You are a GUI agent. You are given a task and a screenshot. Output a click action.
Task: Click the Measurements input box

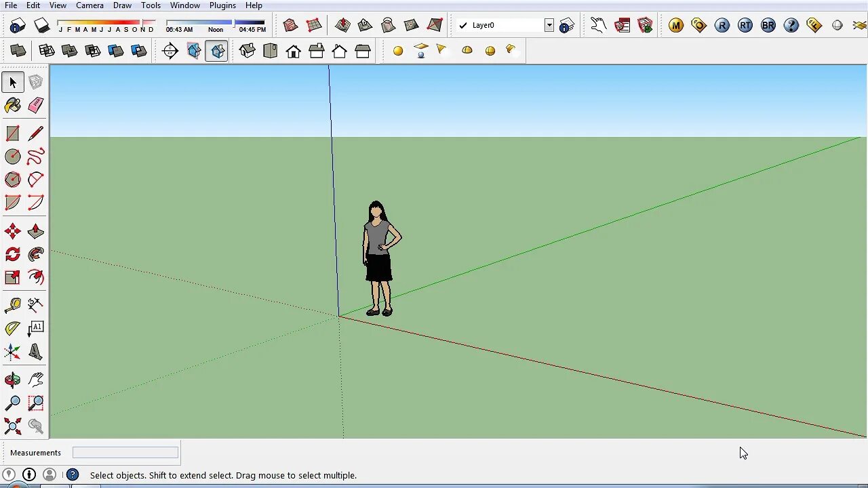click(125, 452)
